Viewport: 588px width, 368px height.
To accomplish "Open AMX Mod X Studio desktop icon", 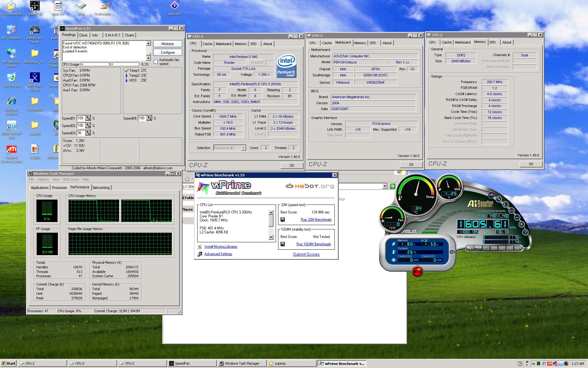I will point(35,82).
